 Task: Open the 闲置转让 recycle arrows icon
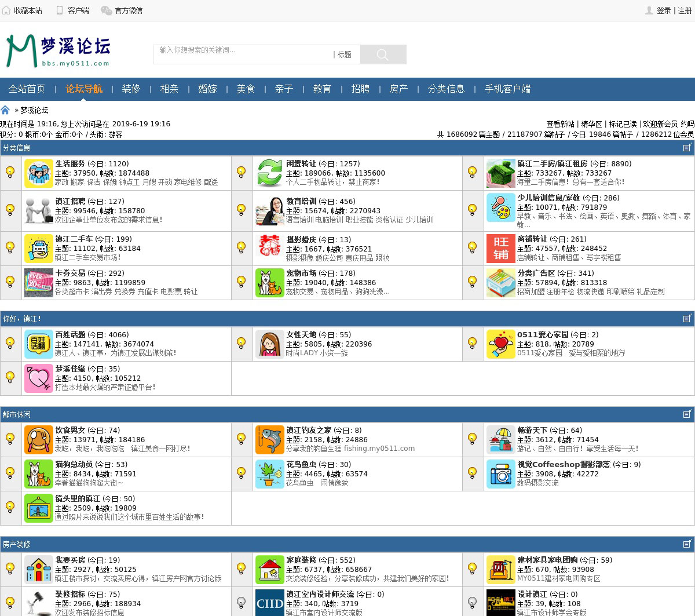(269, 173)
